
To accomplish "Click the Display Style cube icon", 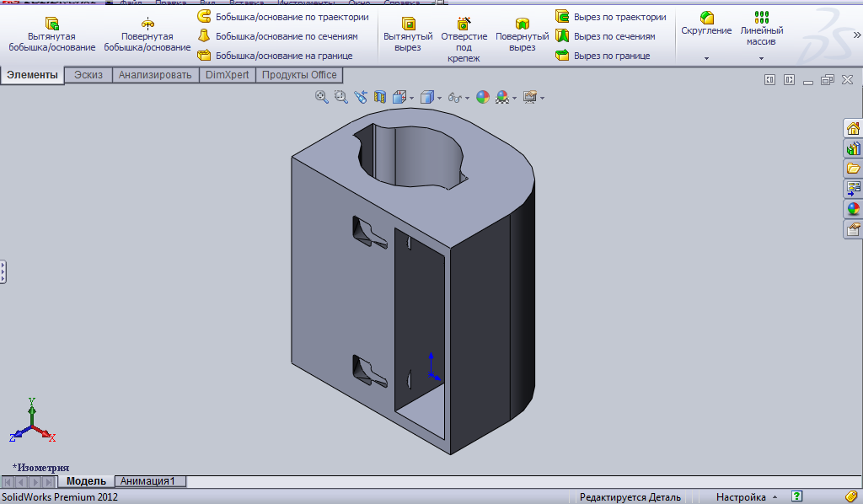I will [427, 98].
